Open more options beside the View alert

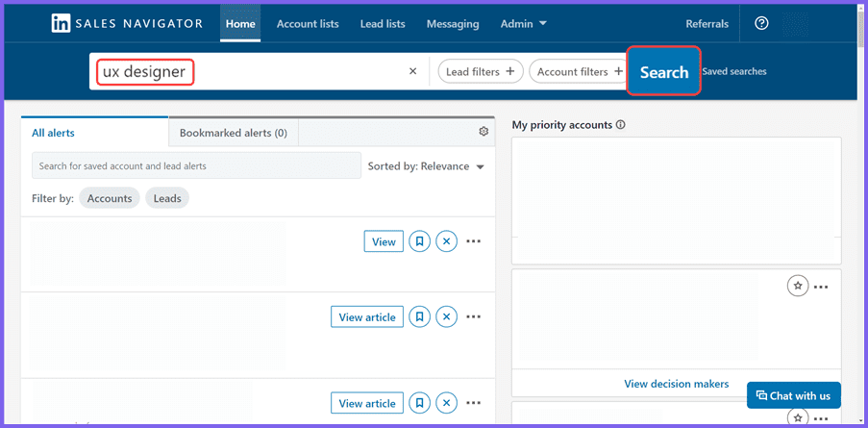[x=473, y=241]
